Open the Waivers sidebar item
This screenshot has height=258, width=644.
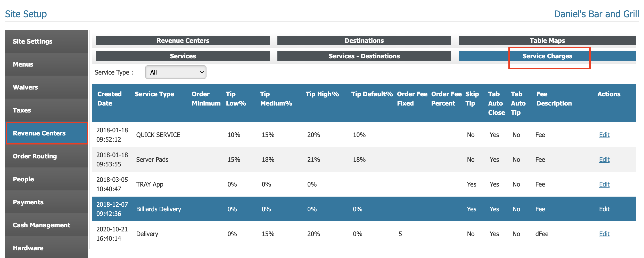(26, 87)
